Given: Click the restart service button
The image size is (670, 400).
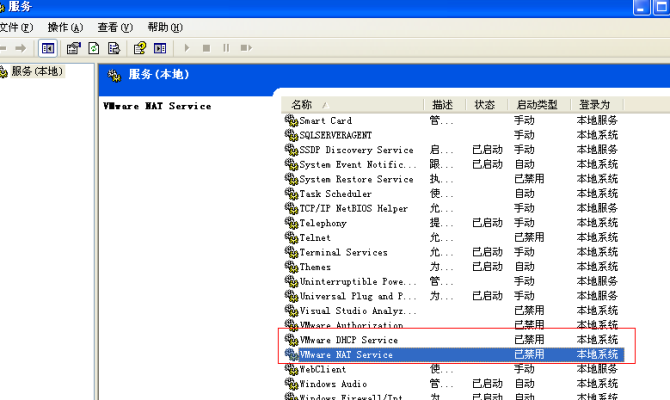Looking at the screenshot, I should coord(246,48).
